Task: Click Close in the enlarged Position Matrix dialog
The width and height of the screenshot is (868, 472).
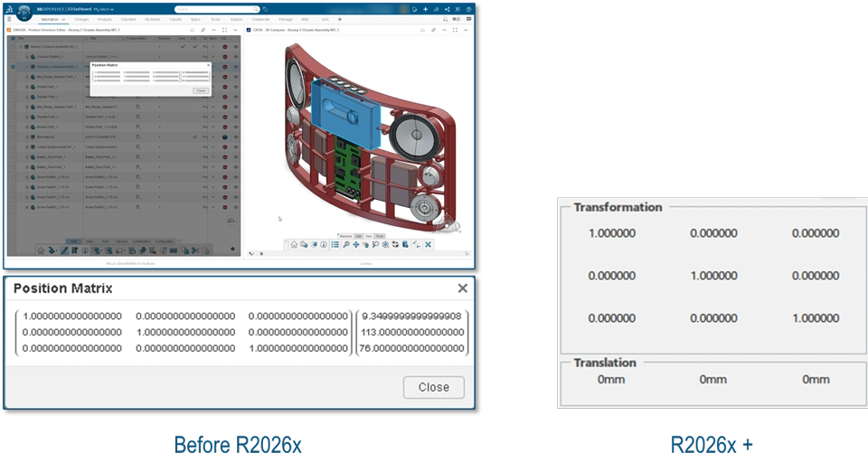Action: pyautogui.click(x=433, y=387)
